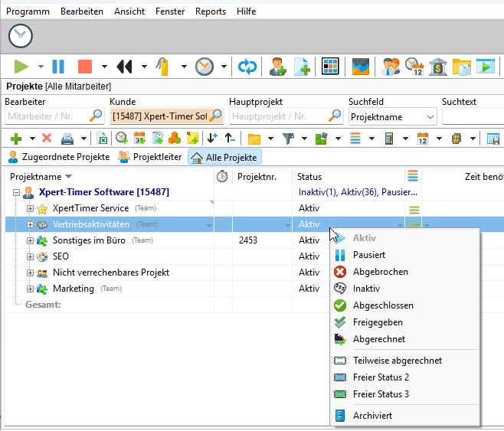Click the Hauptprojekt / Nr. search field
This screenshot has height=431, width=504.
pyautogui.click(x=286, y=116)
